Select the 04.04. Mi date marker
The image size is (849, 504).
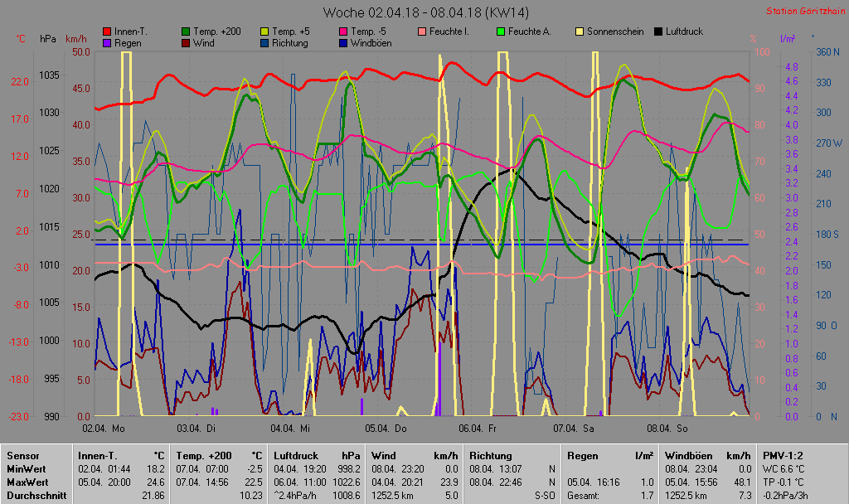pos(290,428)
